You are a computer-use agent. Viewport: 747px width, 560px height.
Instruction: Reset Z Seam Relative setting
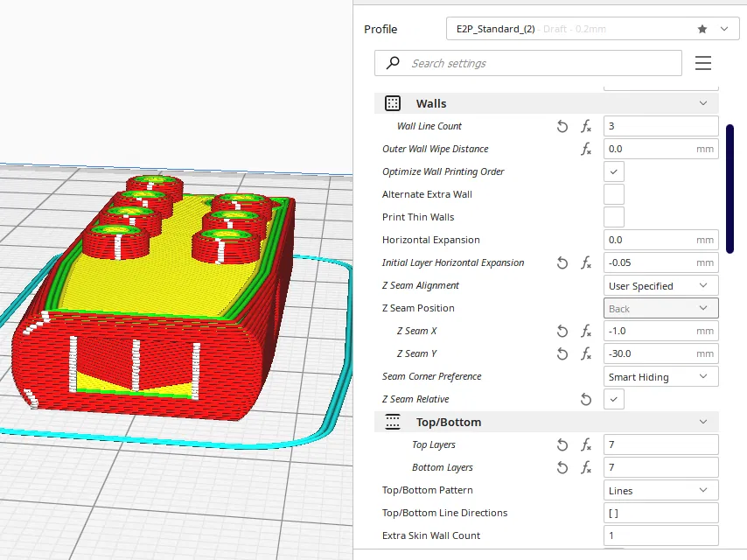coord(586,399)
